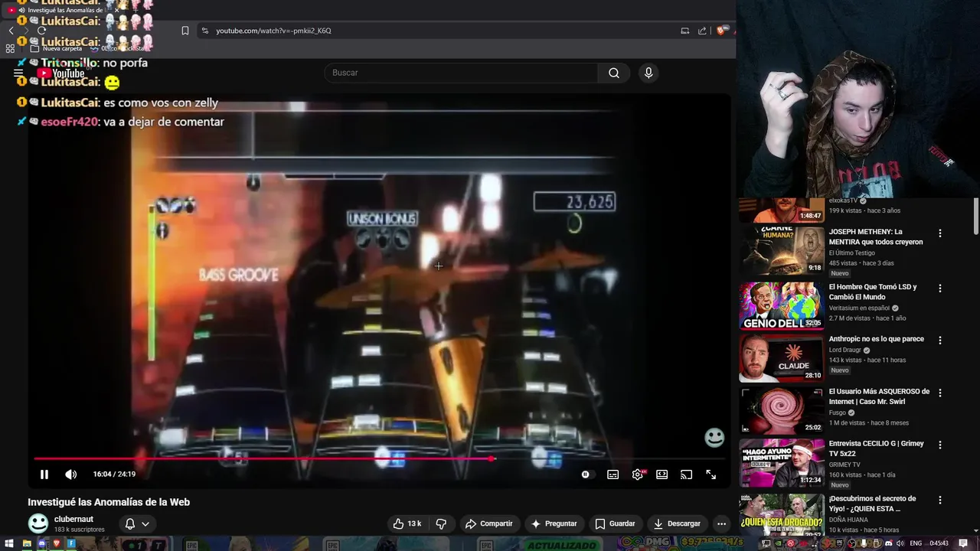Open Windows notification center

[x=963, y=544]
